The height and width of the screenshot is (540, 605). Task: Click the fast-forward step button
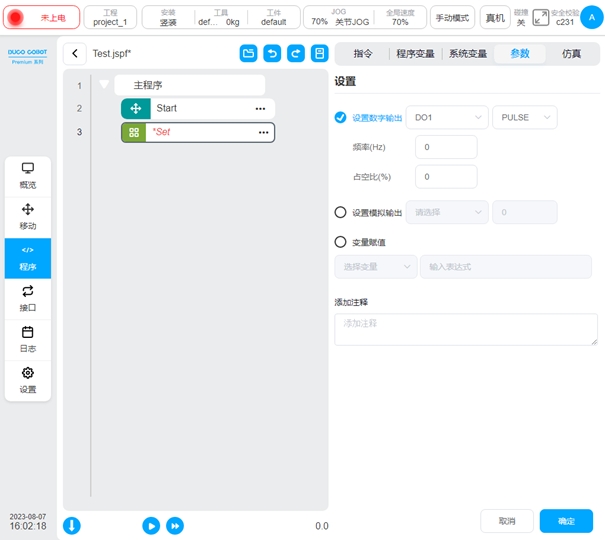(174, 525)
